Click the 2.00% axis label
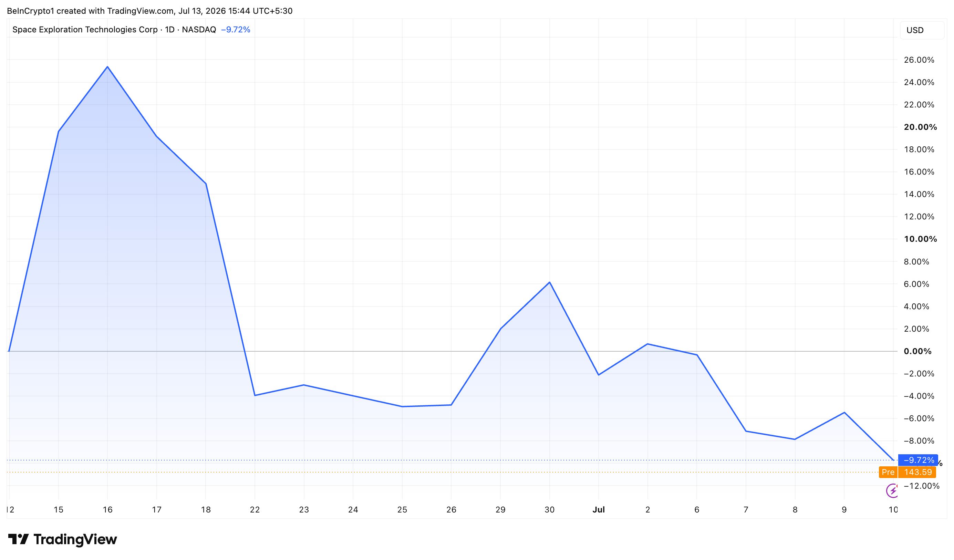 tap(916, 329)
